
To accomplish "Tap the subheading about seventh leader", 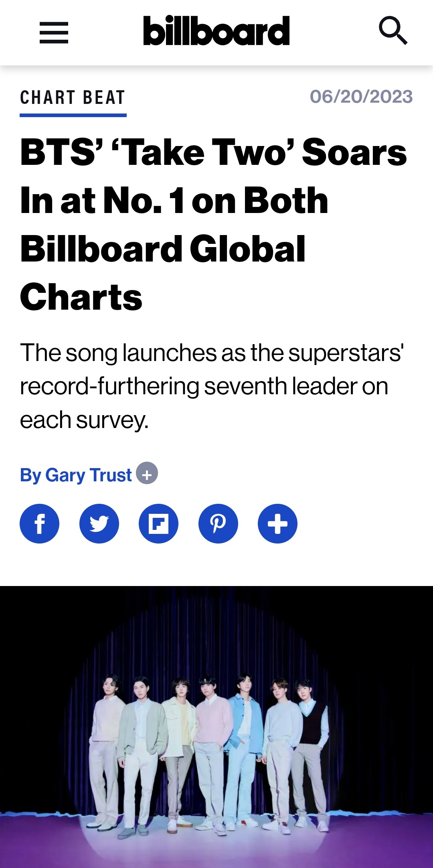I will (212, 386).
